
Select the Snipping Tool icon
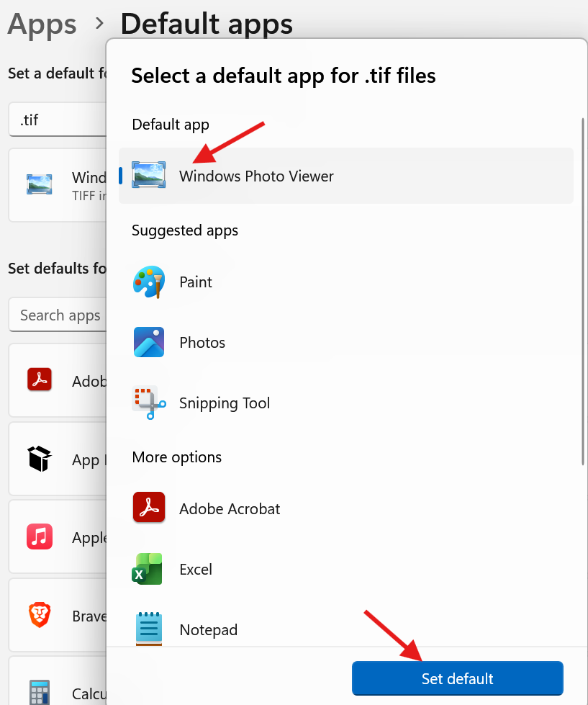pyautogui.click(x=149, y=403)
